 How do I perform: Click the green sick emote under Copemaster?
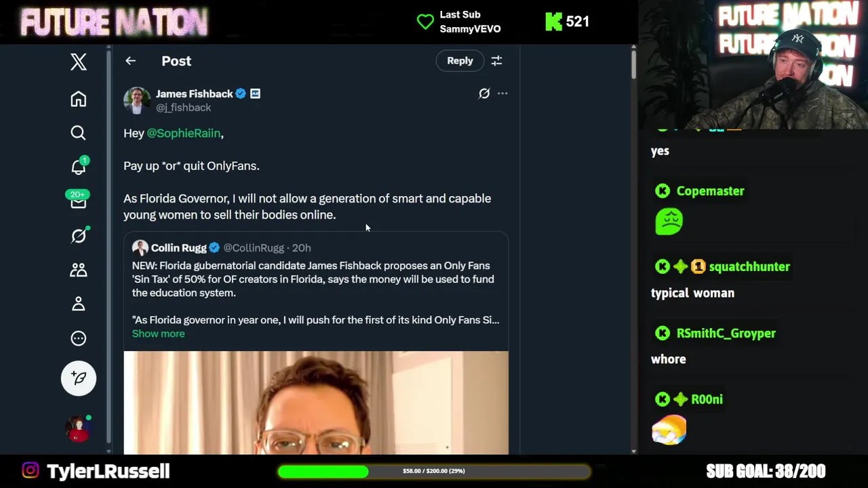pos(669,222)
